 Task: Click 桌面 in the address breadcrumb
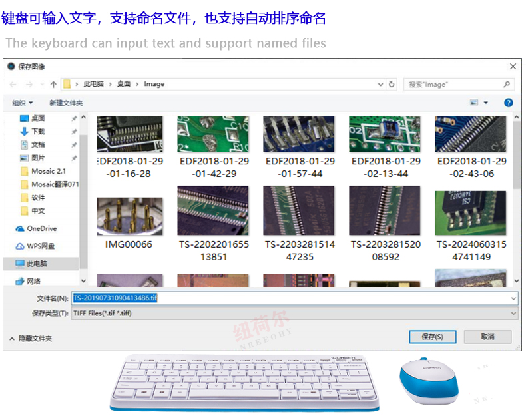(124, 84)
